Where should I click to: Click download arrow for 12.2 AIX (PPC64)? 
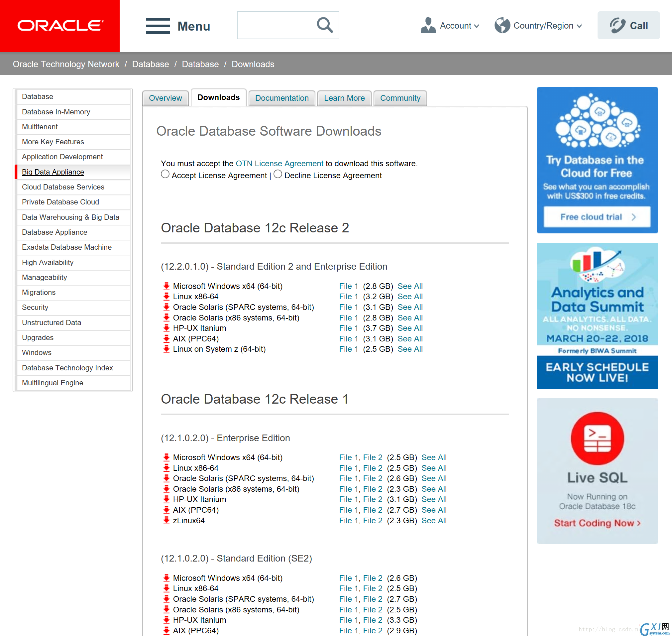coord(167,339)
